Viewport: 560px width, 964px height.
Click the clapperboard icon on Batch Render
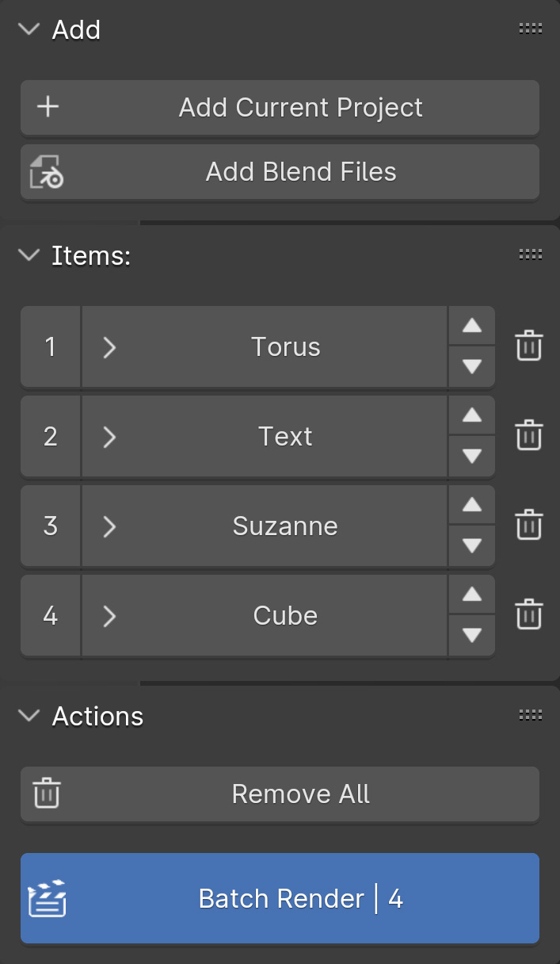[x=48, y=898]
